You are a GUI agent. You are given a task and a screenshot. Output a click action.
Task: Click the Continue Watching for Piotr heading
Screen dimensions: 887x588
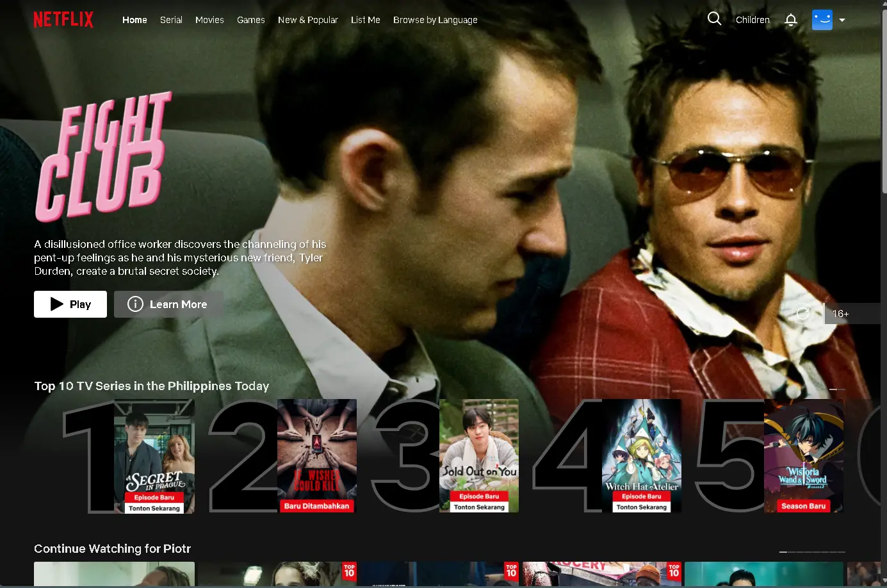[112, 549]
